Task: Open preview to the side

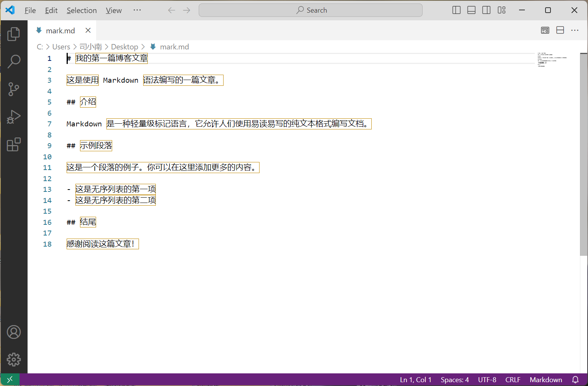Action: click(x=545, y=30)
